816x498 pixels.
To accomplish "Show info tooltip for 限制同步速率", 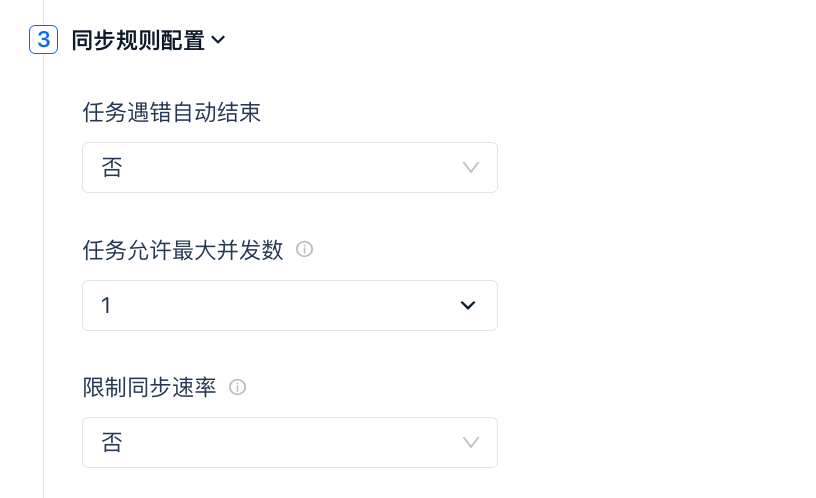I will (238, 387).
